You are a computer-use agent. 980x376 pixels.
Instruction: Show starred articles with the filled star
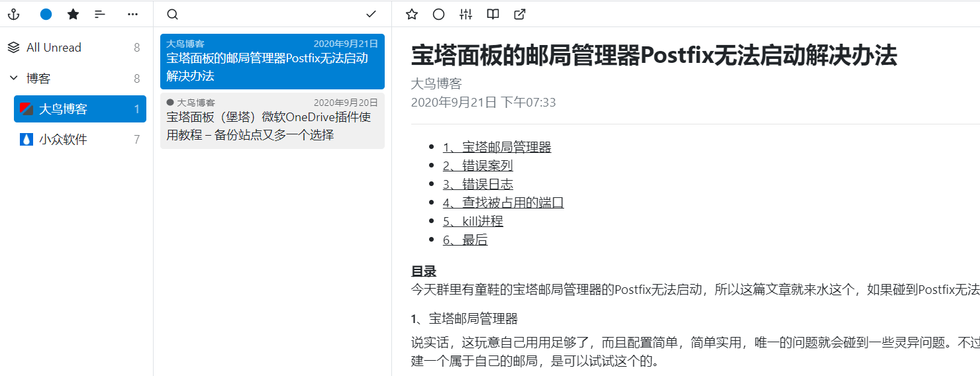tap(73, 14)
